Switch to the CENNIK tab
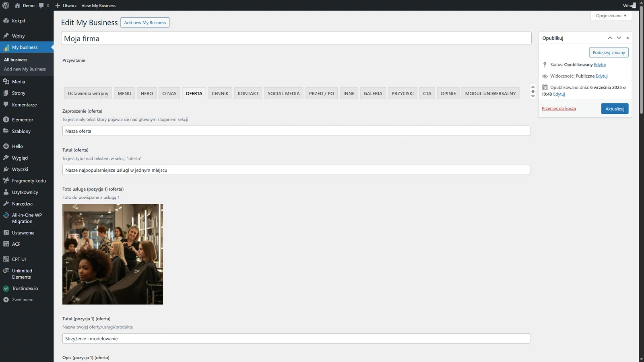Viewport: 644px width, 362px height. tap(220, 93)
